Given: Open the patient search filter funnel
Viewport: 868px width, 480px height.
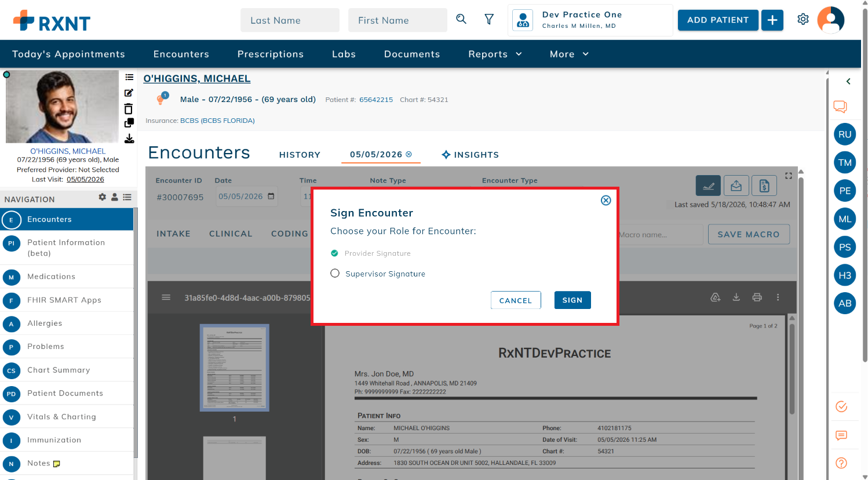Looking at the screenshot, I should (x=489, y=19).
